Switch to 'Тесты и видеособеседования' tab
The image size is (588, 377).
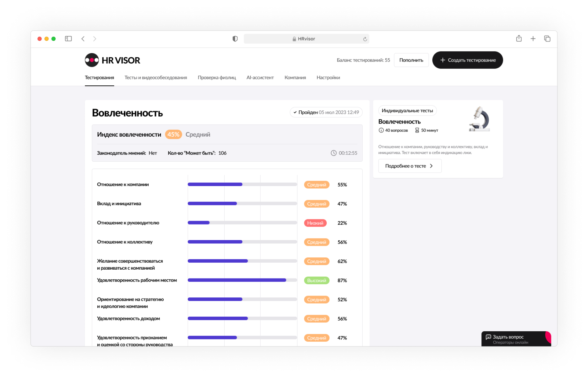156,77
